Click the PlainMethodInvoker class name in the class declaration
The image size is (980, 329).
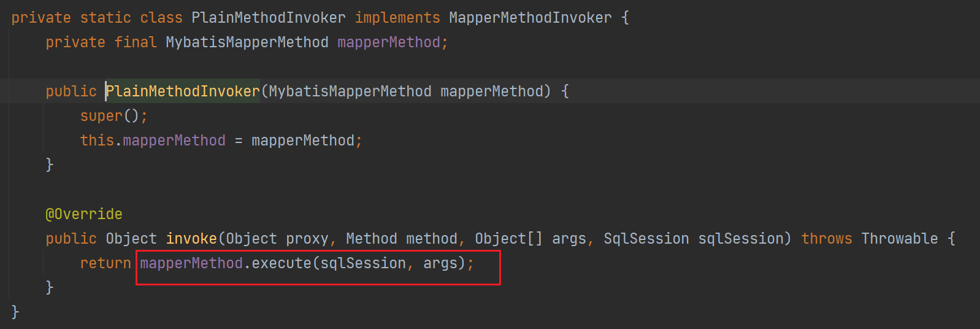click(x=268, y=18)
